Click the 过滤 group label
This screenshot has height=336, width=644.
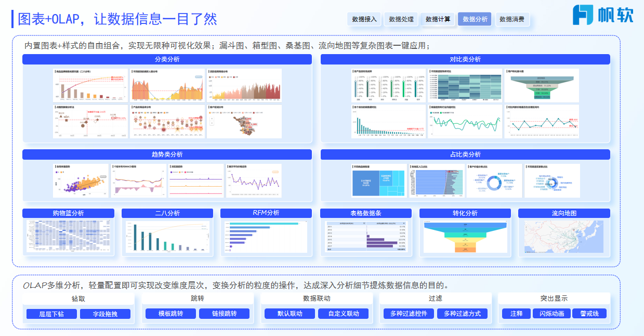pos(436,299)
